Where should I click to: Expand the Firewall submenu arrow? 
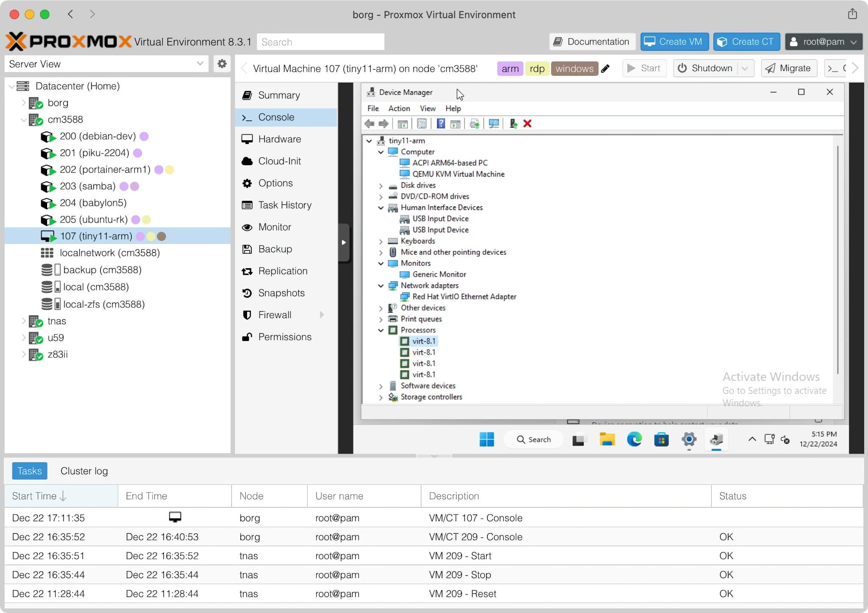(322, 315)
